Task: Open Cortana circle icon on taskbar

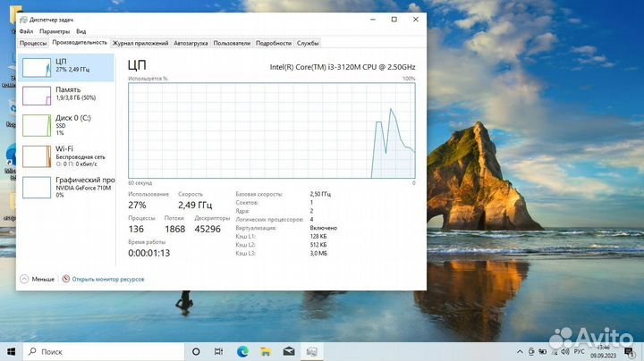Action: click(x=196, y=351)
